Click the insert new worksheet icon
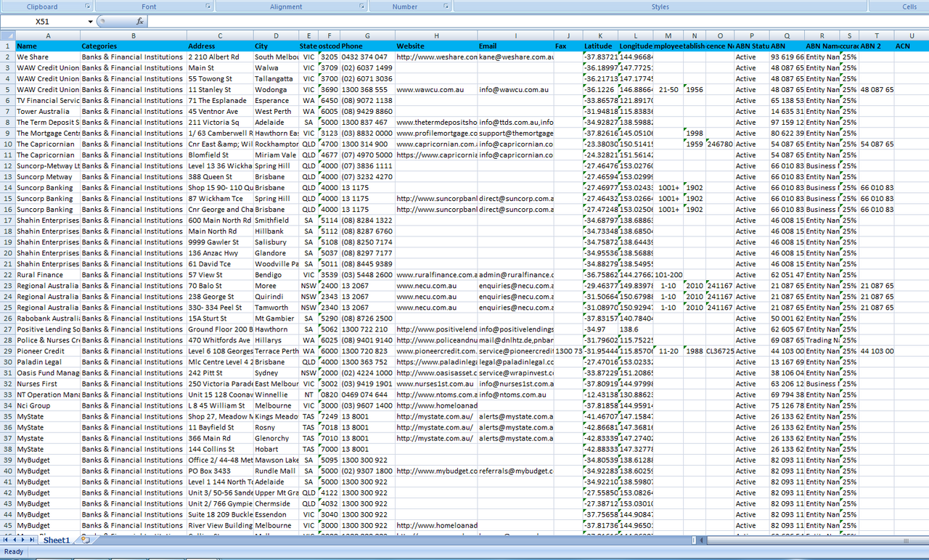 click(x=85, y=540)
